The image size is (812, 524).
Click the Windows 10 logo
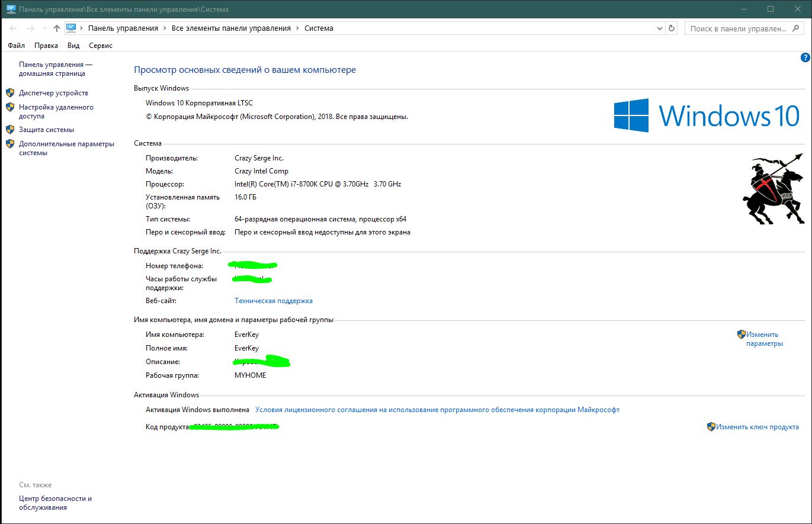pyautogui.click(x=707, y=115)
